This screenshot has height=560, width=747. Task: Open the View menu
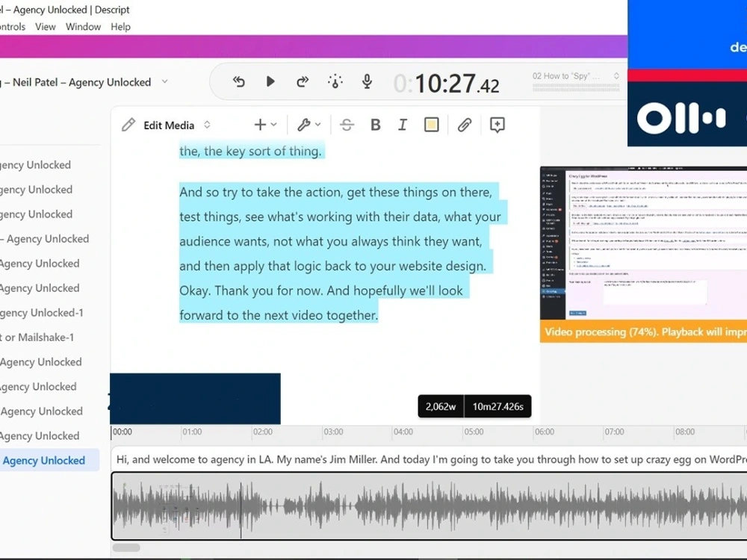pos(46,27)
